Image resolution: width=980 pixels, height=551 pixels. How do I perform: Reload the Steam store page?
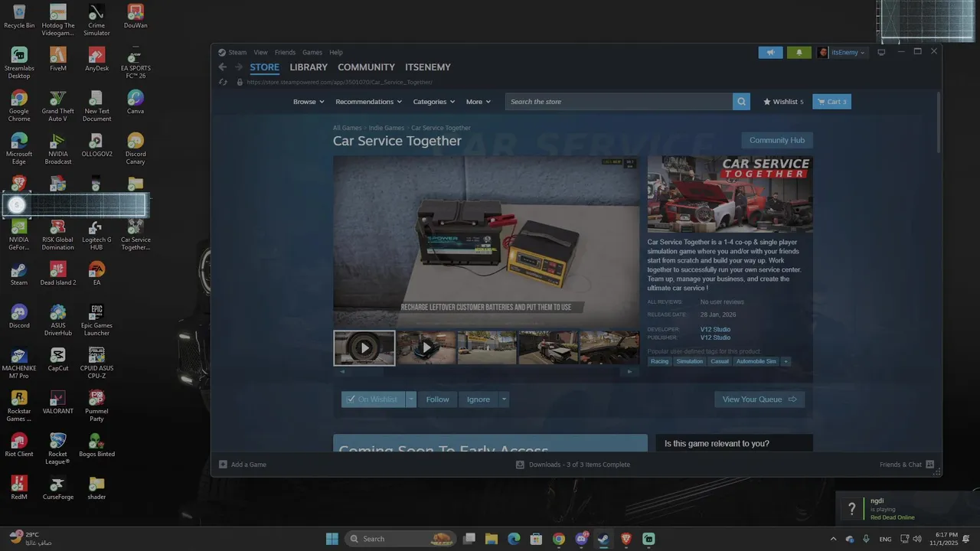pyautogui.click(x=223, y=82)
